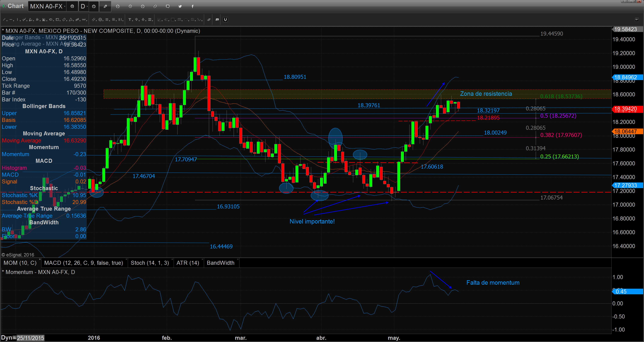Click the 0.382 (17.97607) Fibonacci label
Viewport: 644px width, 342px height.
(x=561, y=135)
